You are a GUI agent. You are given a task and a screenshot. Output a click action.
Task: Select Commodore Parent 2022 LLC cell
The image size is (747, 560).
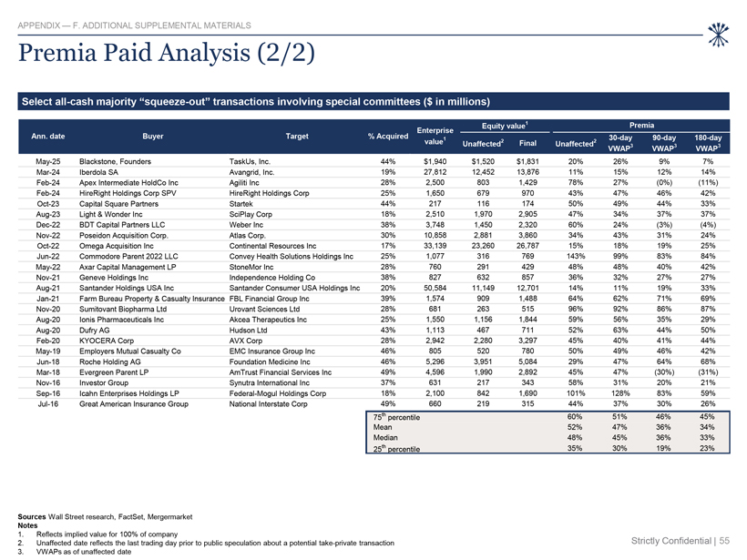128,256
